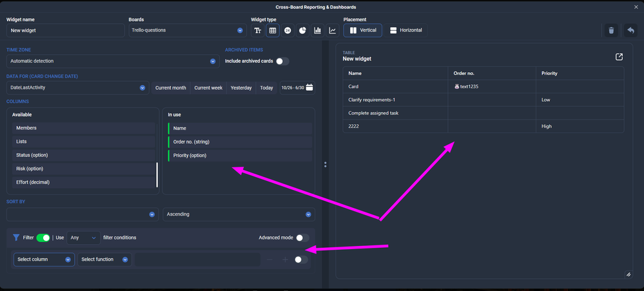Screen dimensions: 644x291
Task: Click the 10/26 - 6/30 date range
Action: (293, 88)
